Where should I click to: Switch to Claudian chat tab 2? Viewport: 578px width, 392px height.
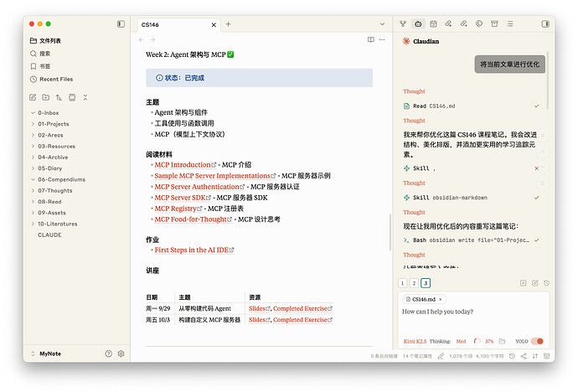(414, 283)
